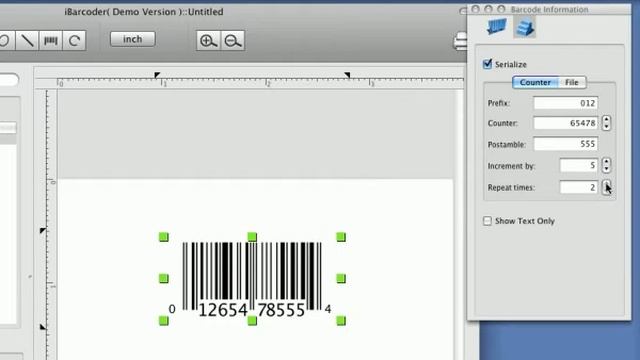Viewport: 640px width, 360px height.
Task: Click the top-right green selection handle
Action: (341, 237)
